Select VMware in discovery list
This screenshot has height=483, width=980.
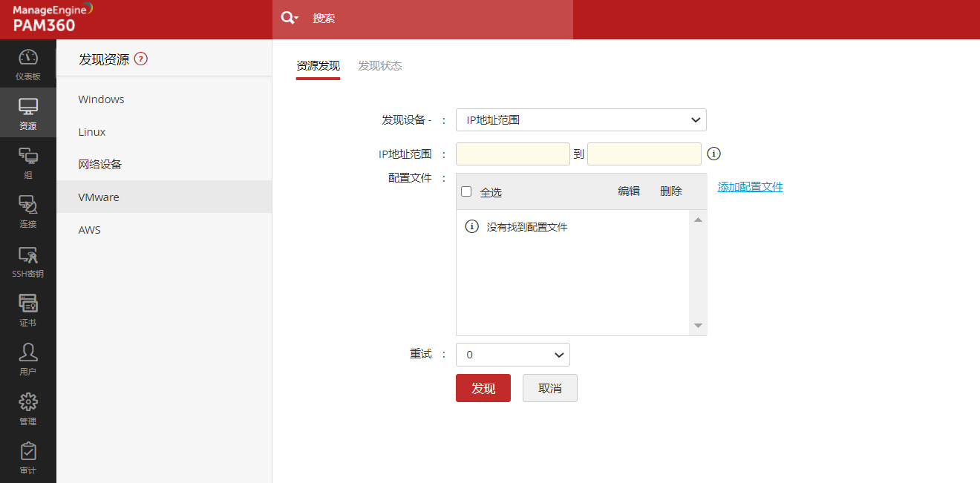point(164,197)
